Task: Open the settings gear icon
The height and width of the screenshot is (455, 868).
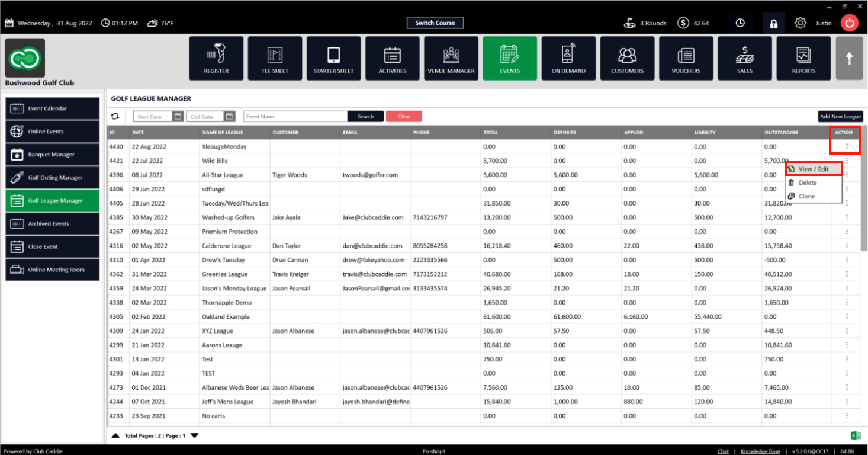Action: tap(801, 23)
